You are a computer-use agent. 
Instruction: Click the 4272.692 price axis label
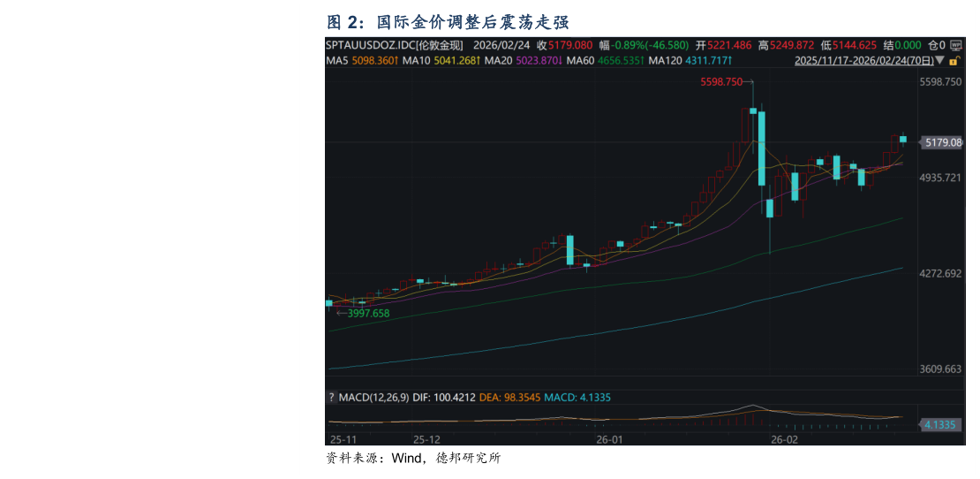940,273
